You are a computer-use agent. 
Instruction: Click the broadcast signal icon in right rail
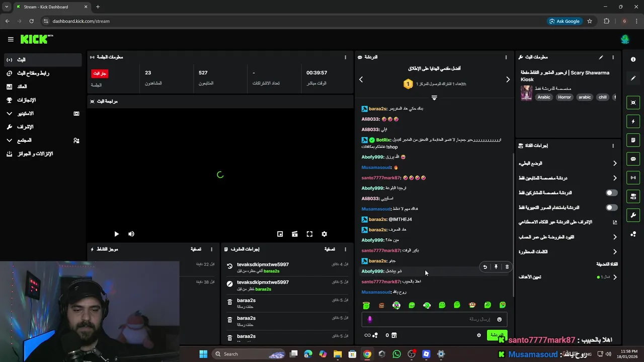pos(633,177)
